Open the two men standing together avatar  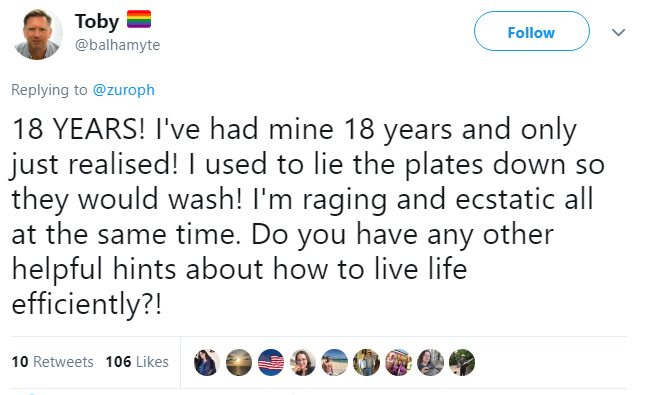click(366, 362)
